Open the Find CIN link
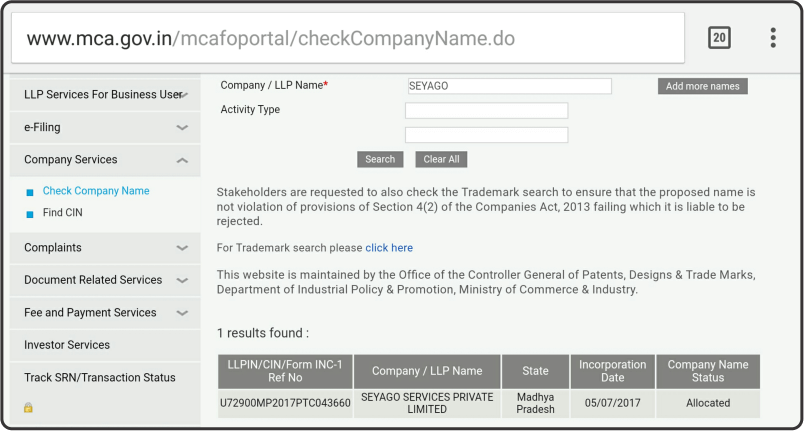The image size is (804, 431). tap(63, 213)
